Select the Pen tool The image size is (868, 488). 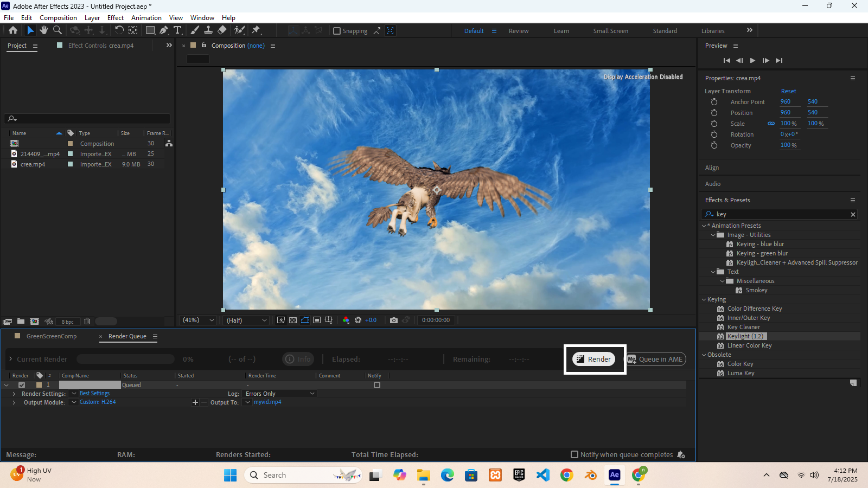[164, 30]
